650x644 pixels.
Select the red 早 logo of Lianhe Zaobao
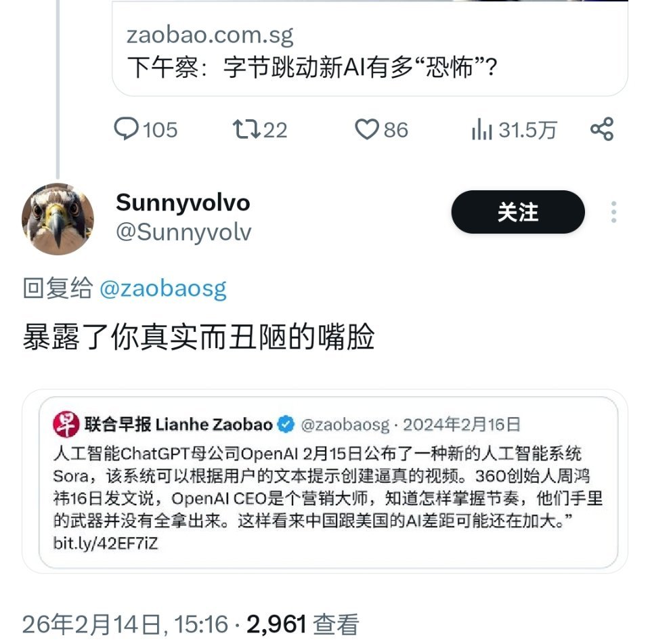(61, 421)
